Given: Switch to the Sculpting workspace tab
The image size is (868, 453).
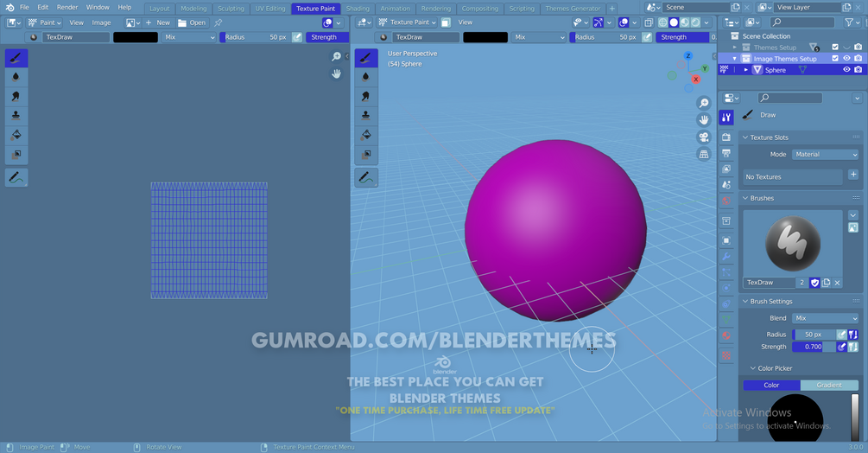Looking at the screenshot, I should click(231, 9).
